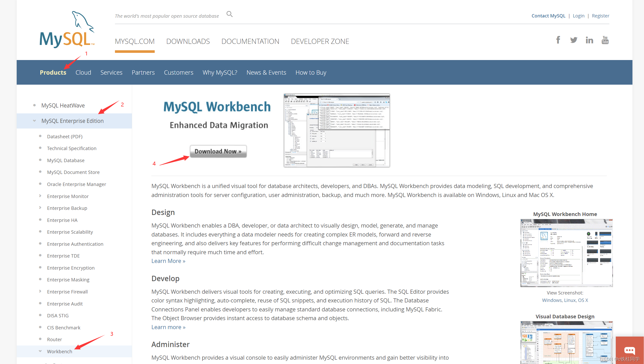Open Technical Specification sidebar item
The height and width of the screenshot is (364, 644).
coord(72,148)
